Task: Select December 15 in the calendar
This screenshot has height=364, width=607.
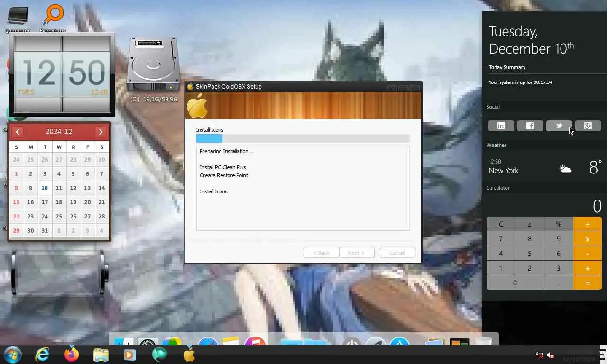Action: click(16, 202)
